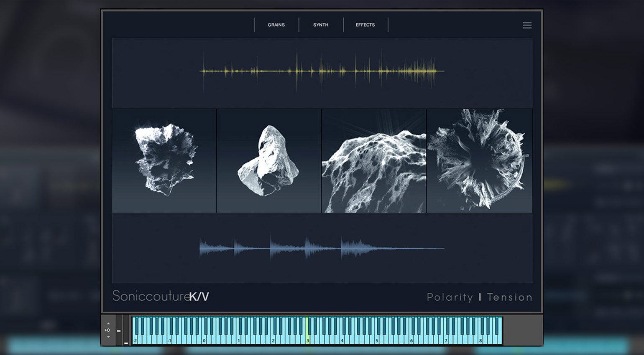Open the hamburger menu icon

[527, 25]
